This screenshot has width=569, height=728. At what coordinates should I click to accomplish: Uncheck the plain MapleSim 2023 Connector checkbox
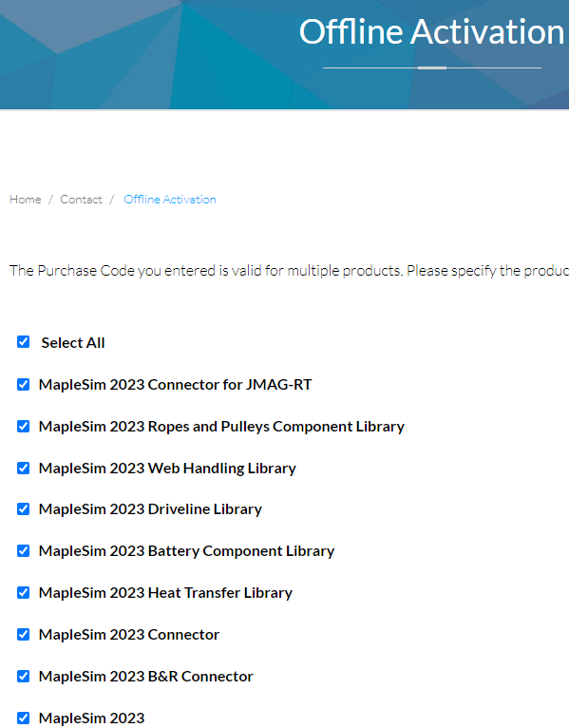(23, 635)
